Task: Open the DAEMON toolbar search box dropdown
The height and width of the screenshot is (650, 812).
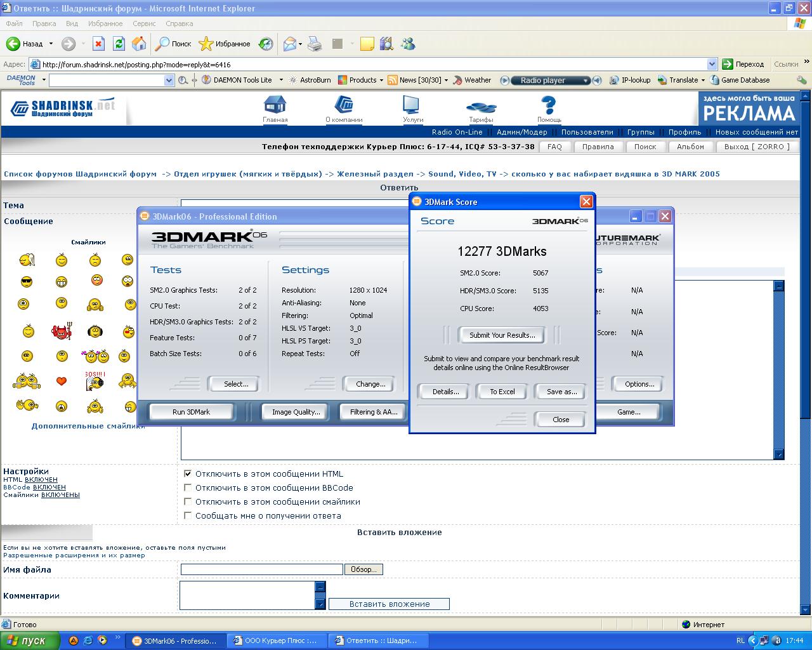Action: tap(169, 80)
